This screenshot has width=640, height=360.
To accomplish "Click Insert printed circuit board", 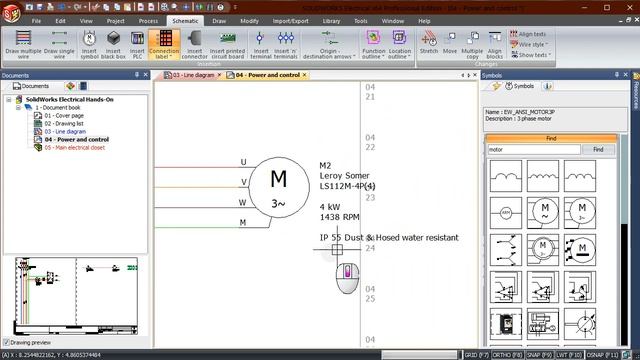I will 227,44.
